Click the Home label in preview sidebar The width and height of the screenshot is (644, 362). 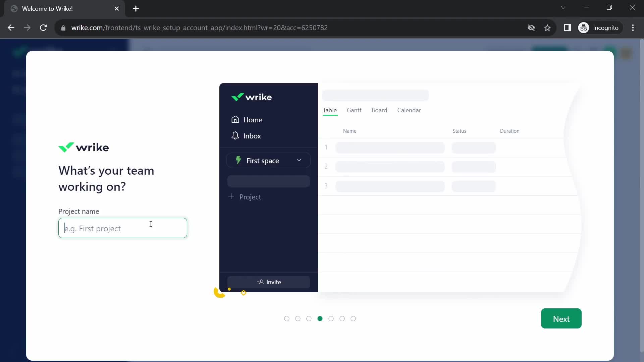(x=253, y=120)
